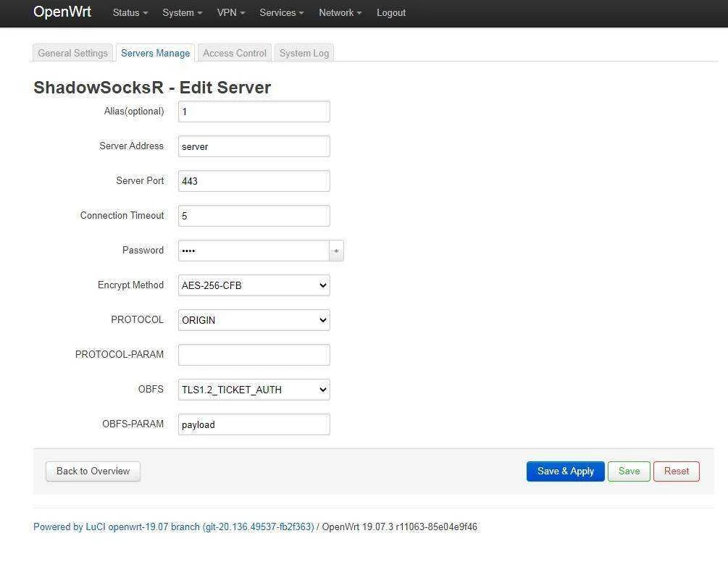Focus the OBFS-PARAM field containing payload
This screenshot has height=562, width=728.
point(254,424)
